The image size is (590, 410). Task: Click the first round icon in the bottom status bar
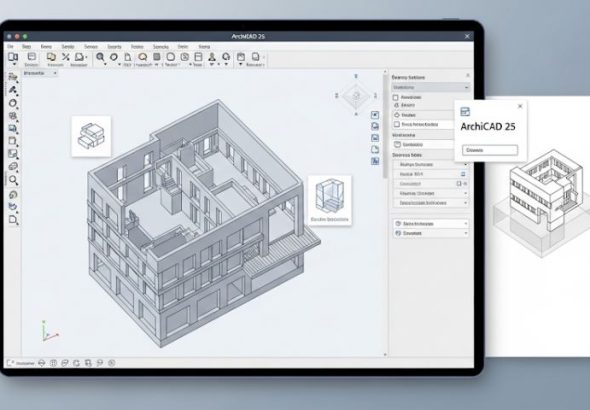click(x=42, y=363)
